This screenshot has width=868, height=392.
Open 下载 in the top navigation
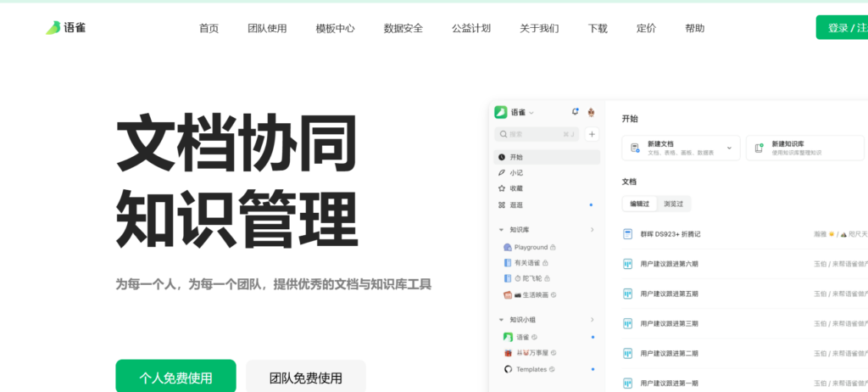(x=598, y=28)
